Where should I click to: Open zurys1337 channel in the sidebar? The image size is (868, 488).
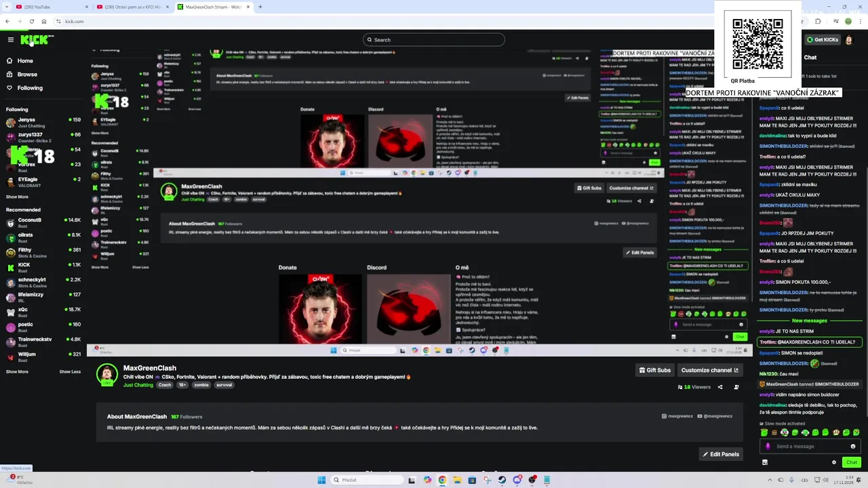43,138
